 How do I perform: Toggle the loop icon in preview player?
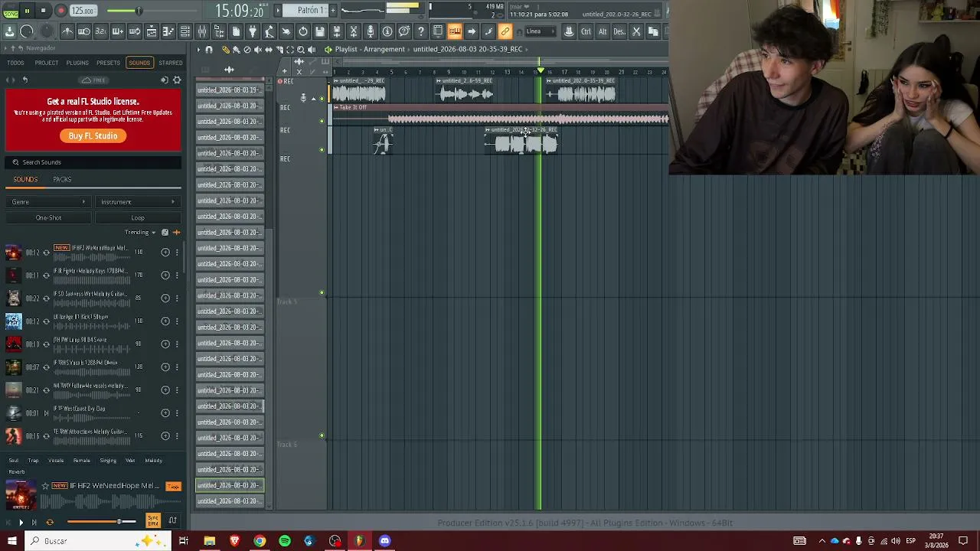pyautogui.click(x=50, y=522)
